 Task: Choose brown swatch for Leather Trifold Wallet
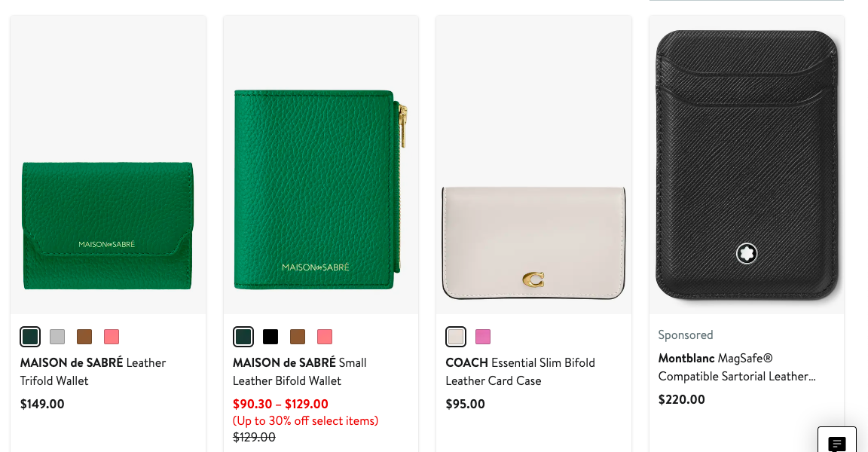(x=84, y=337)
